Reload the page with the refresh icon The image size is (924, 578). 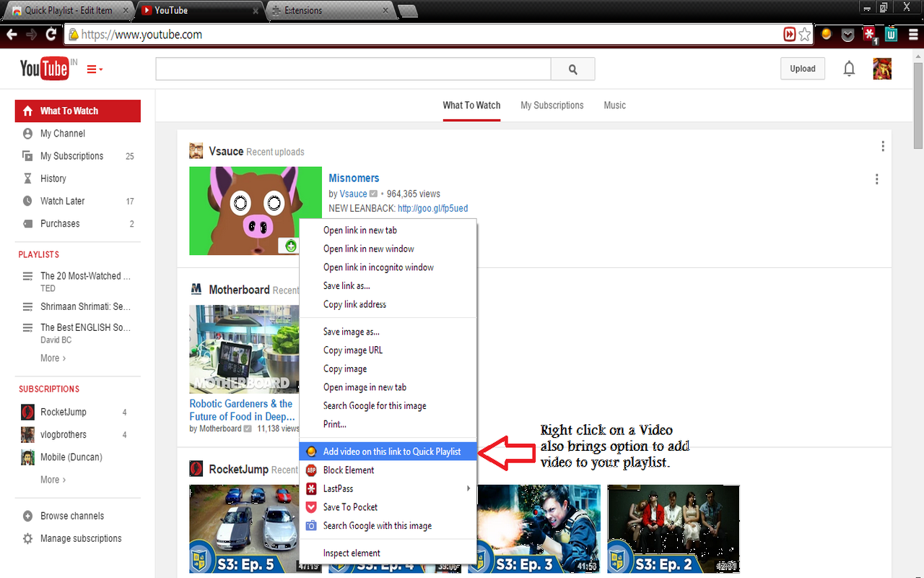pos(51,35)
